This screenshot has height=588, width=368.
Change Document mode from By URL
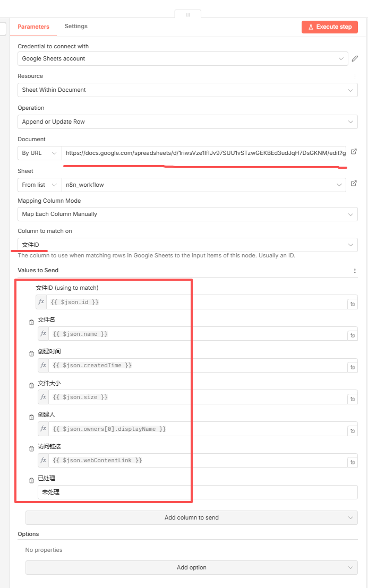[39, 153]
